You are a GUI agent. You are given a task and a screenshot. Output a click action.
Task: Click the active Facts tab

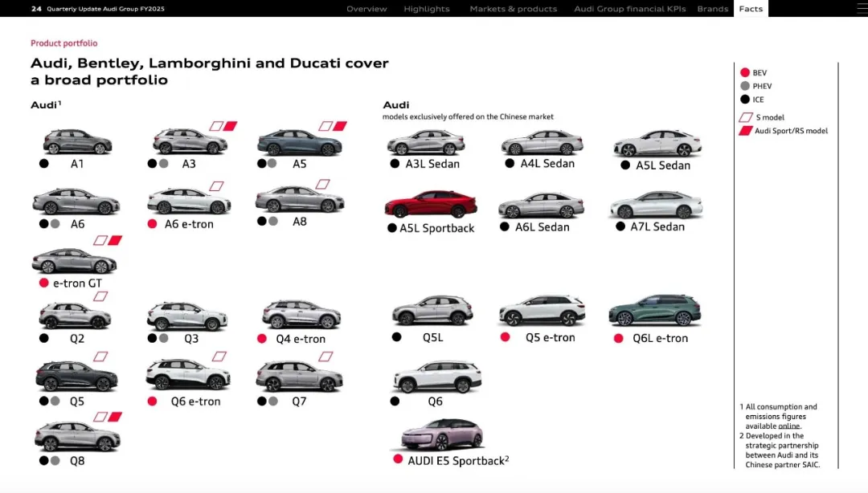[751, 9]
